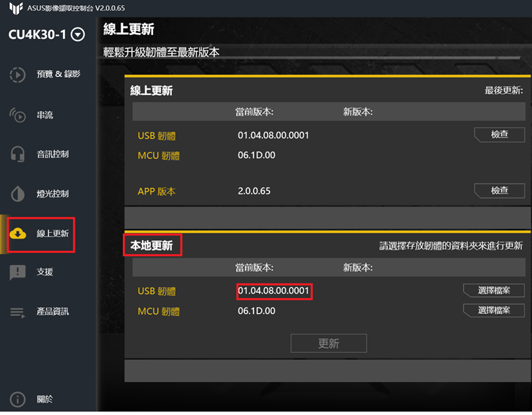Open the CU4K30-1 device dropdown arrow
The image size is (532, 415).
78,34
